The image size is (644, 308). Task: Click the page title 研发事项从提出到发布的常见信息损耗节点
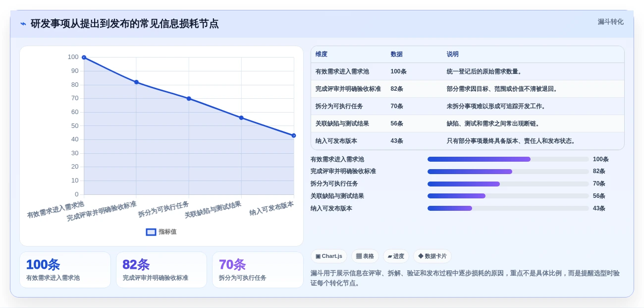click(124, 24)
